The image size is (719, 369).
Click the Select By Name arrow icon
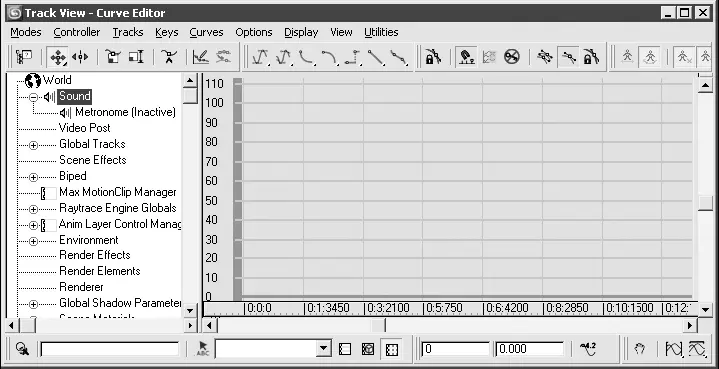point(203,349)
